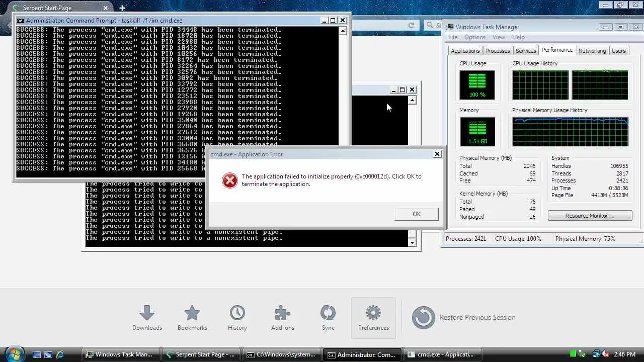Viewport: 644px width, 362px height.
Task: Switch to the Networking tab
Action: pyautogui.click(x=592, y=51)
